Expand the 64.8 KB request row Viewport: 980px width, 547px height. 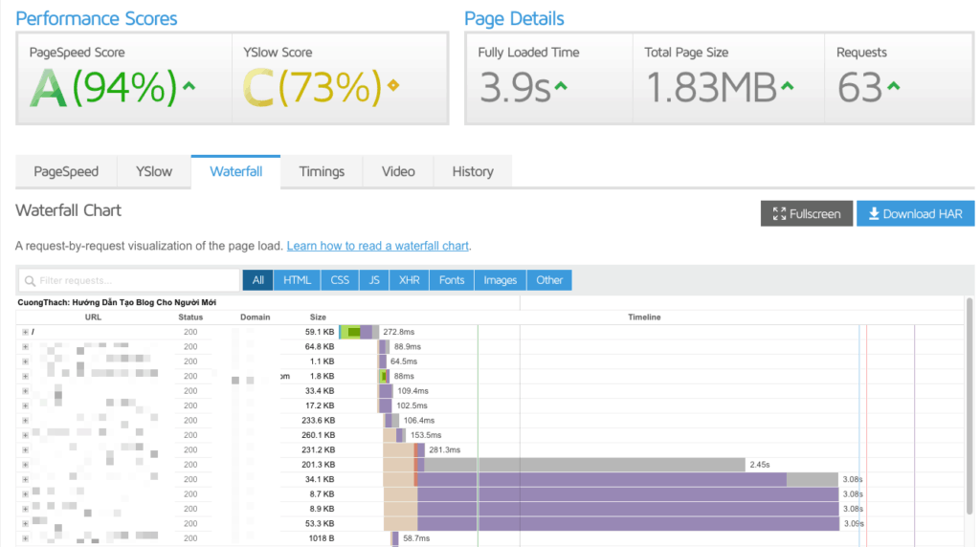pyautogui.click(x=25, y=346)
